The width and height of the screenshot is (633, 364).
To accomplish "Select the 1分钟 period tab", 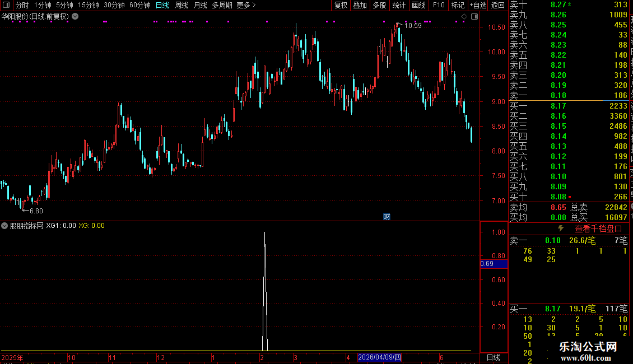I will click(x=43, y=5).
